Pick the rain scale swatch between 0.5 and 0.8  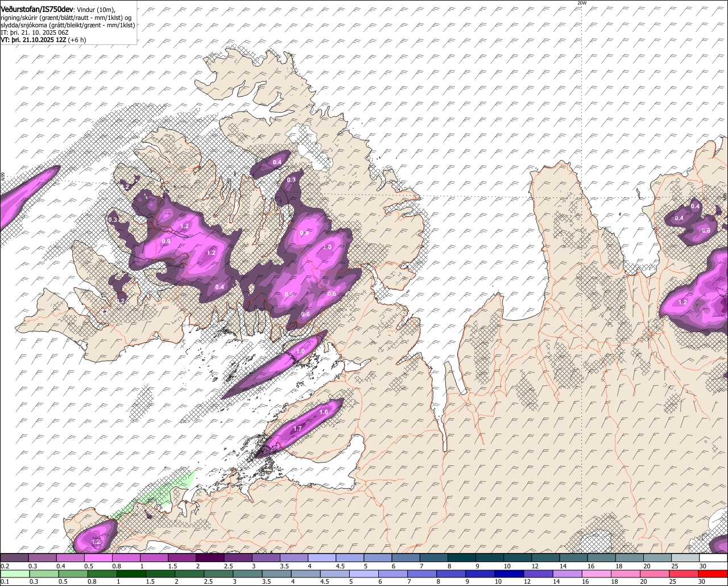pos(72,573)
